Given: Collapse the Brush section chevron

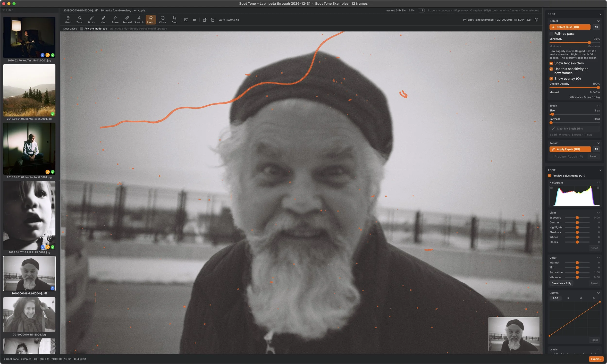Looking at the screenshot, I should (x=598, y=106).
